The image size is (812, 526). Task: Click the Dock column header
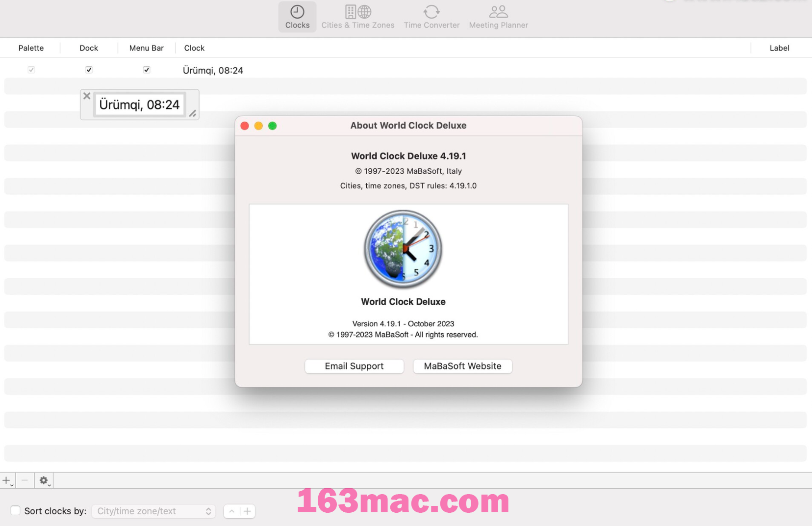click(x=89, y=48)
